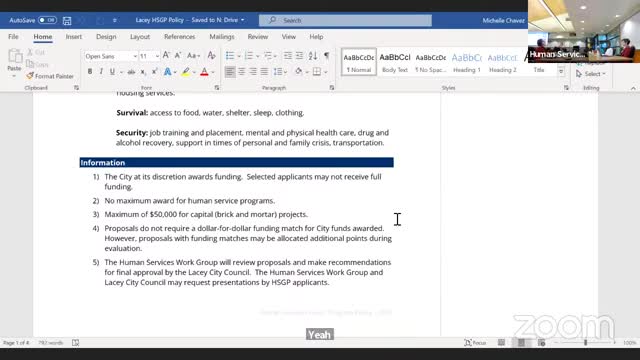Center align text

pos(242,72)
